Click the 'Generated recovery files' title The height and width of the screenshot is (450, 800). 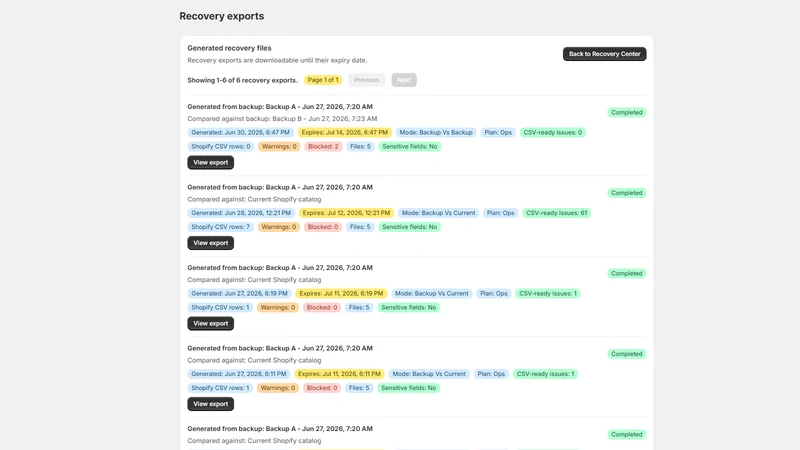tap(229, 48)
